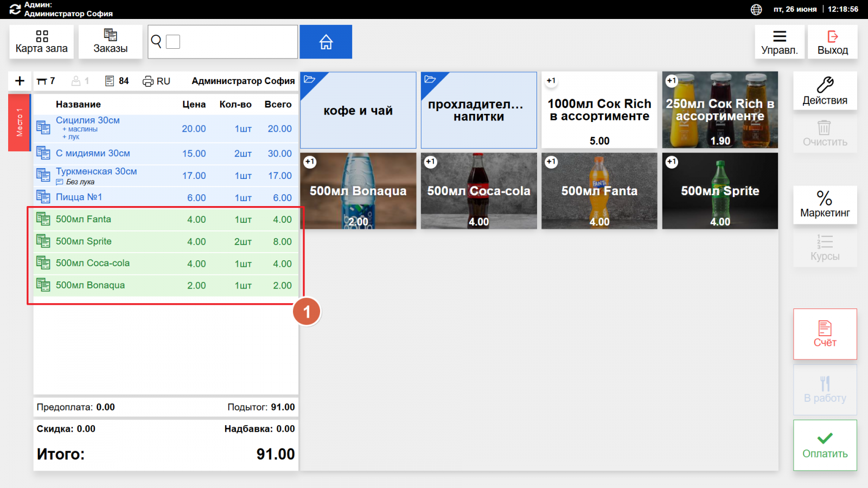Open Карта зала floor map
This screenshot has height=488, width=868.
(x=42, y=42)
